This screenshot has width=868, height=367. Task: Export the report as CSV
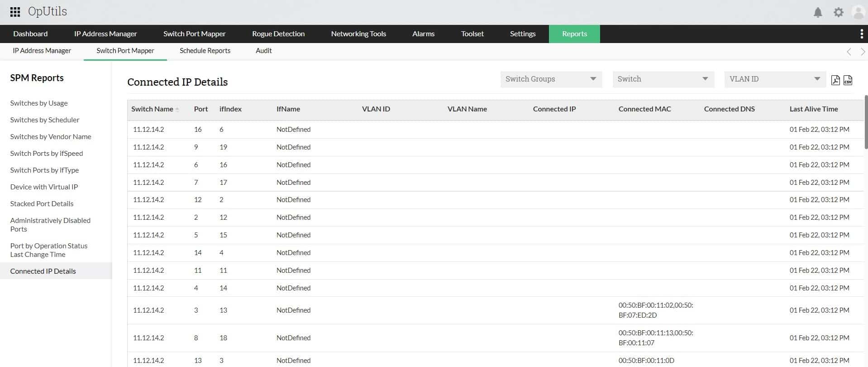pos(848,80)
